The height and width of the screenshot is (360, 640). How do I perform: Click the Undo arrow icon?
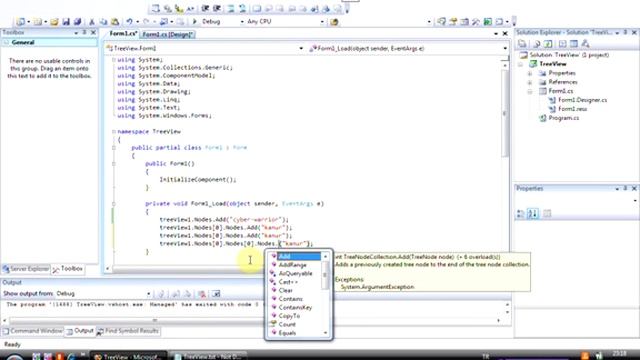point(129,22)
